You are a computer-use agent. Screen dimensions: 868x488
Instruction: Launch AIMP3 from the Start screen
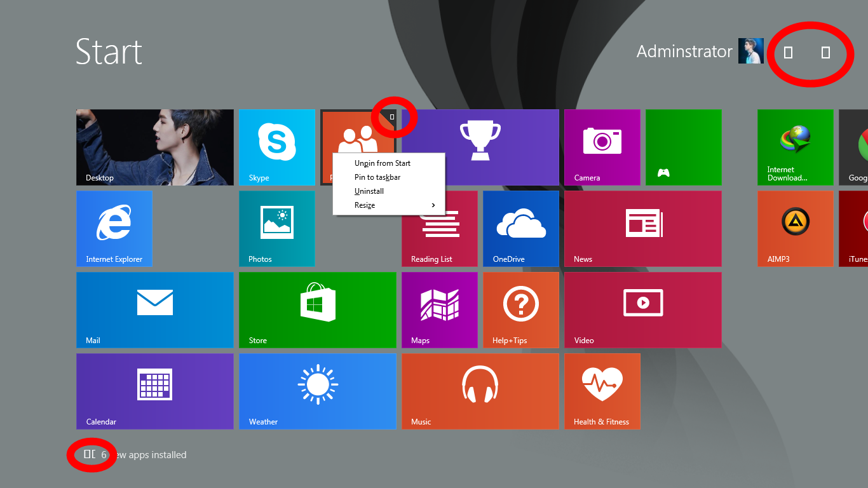[x=794, y=228]
